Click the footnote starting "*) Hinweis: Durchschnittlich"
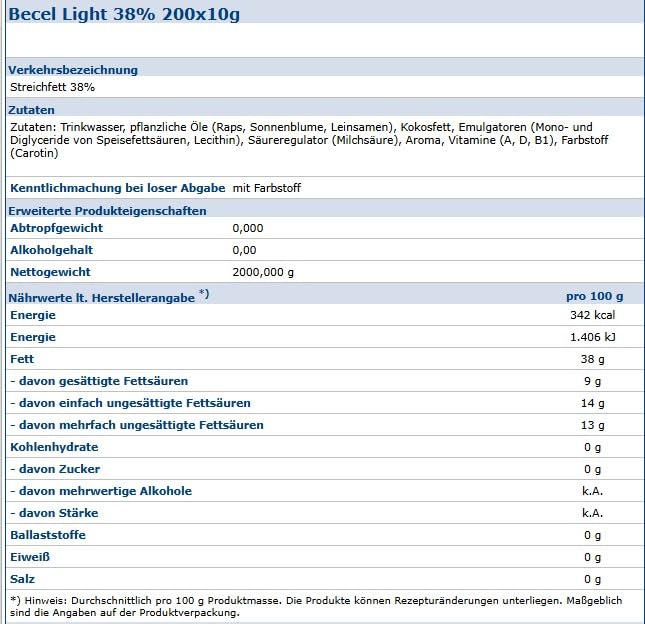This screenshot has width=645, height=624. 316,607
